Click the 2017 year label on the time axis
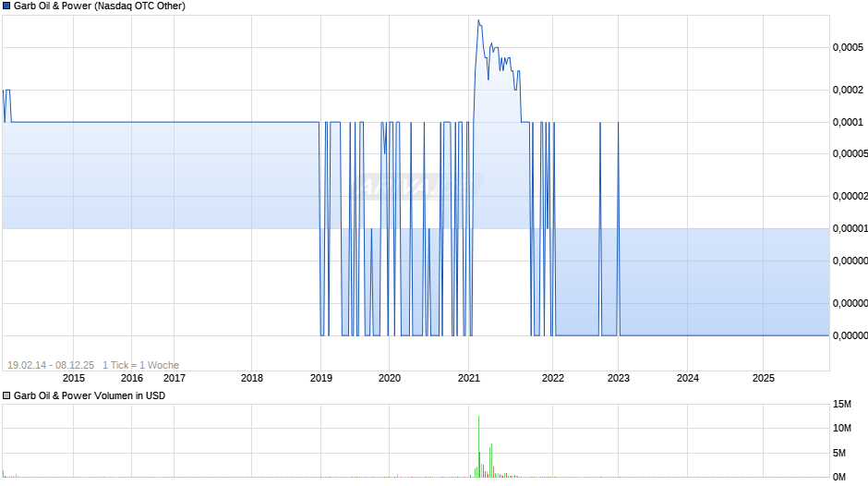This screenshot has width=868, height=486. click(175, 378)
